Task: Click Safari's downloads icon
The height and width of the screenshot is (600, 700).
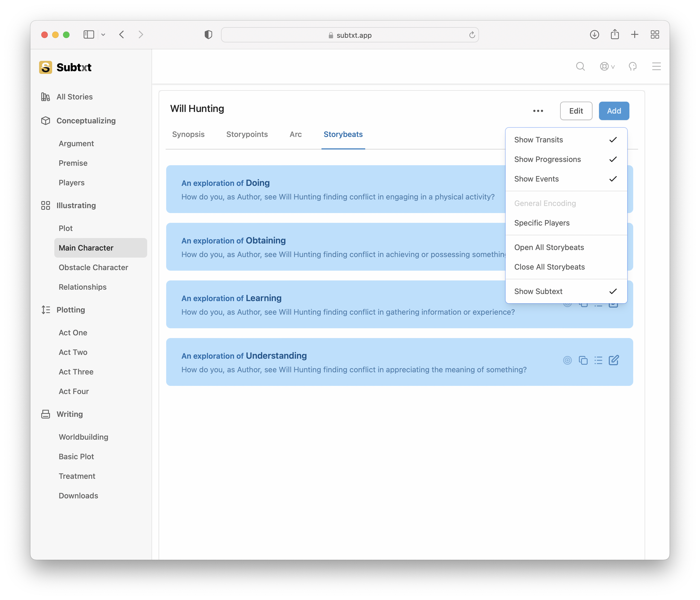Action: pyautogui.click(x=594, y=35)
